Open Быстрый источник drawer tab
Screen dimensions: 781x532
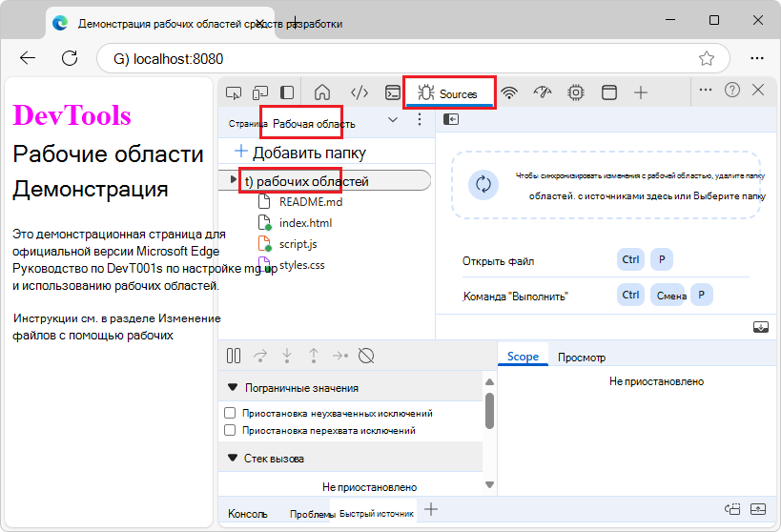pos(377,514)
